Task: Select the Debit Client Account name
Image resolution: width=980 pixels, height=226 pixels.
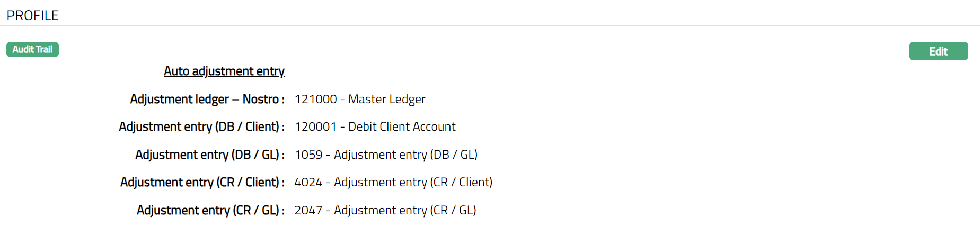Action: point(402,126)
